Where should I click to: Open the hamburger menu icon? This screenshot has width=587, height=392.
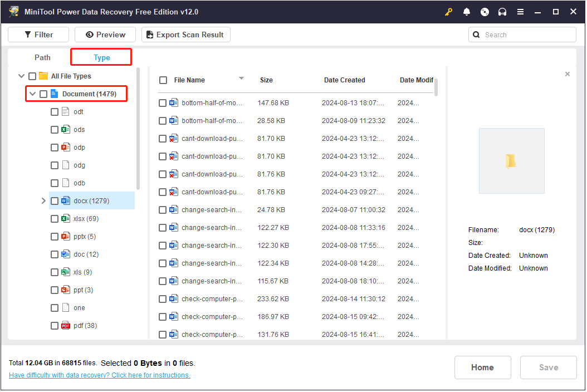(520, 12)
